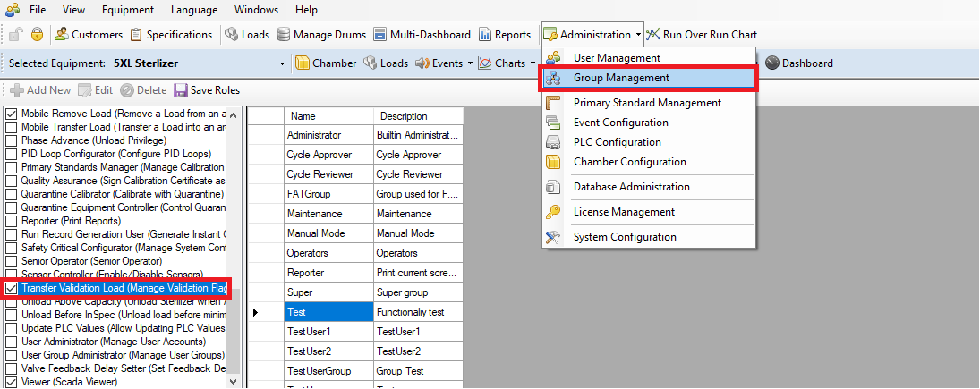Choose PLC Configuration from Administration menu
980x389 pixels.
[x=617, y=142]
